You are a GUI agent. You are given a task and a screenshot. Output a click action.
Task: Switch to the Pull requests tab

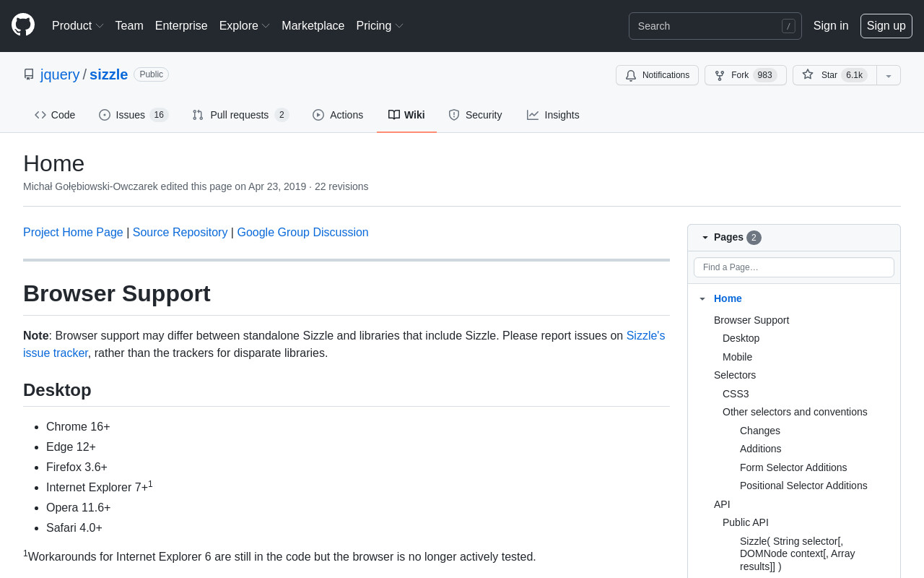click(x=240, y=115)
